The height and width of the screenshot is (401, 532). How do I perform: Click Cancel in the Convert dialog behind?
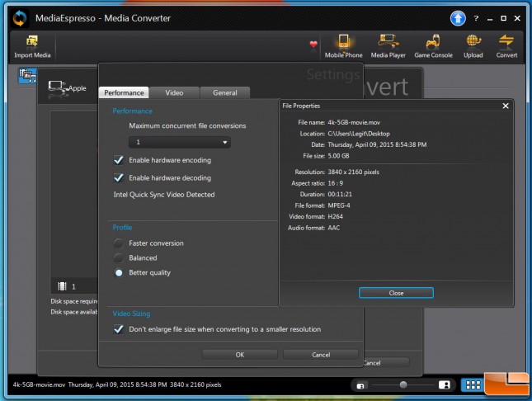(386, 363)
